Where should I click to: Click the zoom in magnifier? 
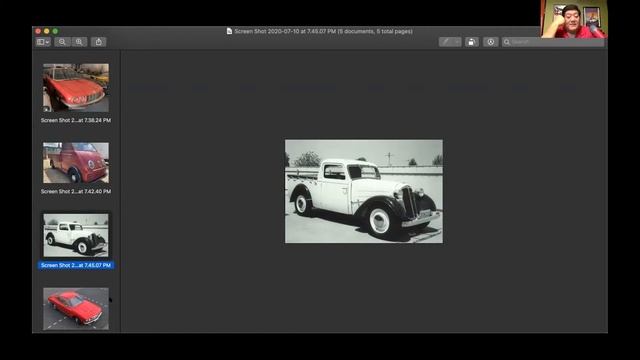(x=79, y=42)
